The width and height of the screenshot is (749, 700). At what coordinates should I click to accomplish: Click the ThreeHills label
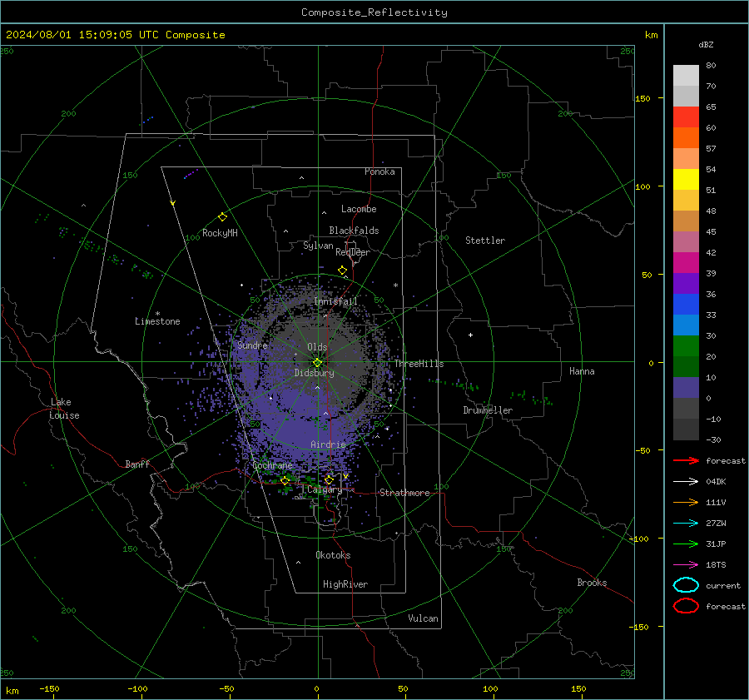click(x=419, y=364)
